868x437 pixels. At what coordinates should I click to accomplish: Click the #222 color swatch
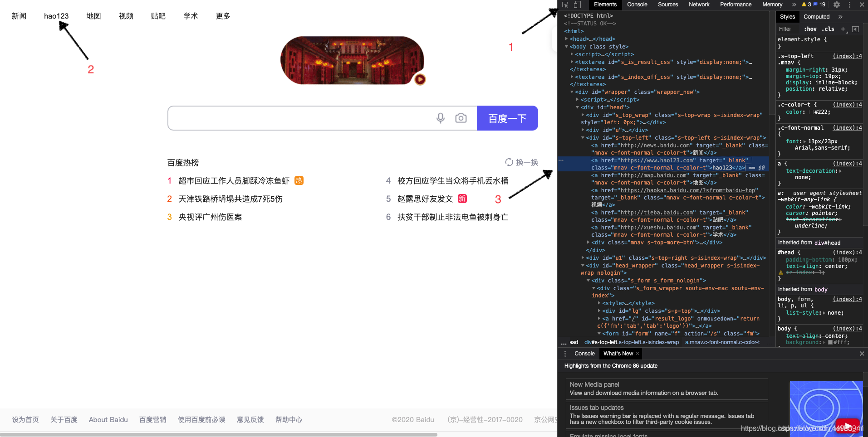pos(811,112)
